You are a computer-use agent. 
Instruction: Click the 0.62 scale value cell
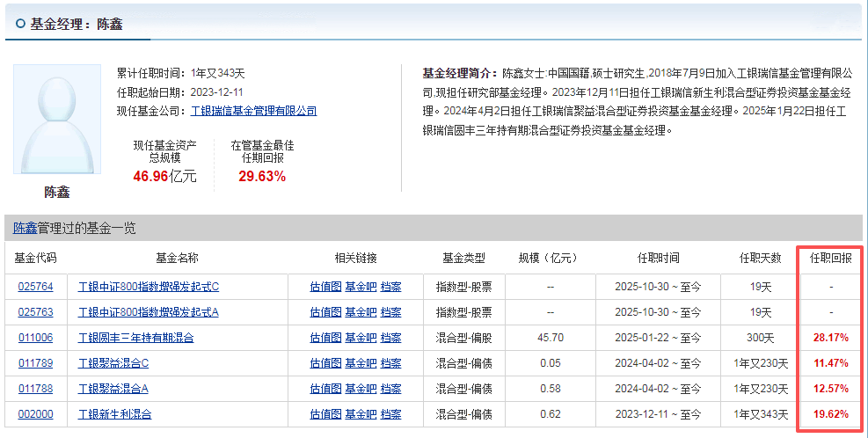click(551, 414)
